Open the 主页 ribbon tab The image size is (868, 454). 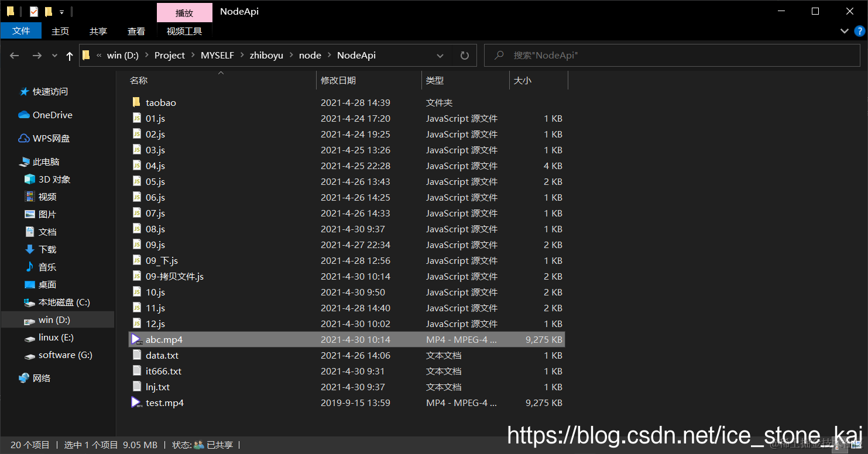(x=60, y=31)
